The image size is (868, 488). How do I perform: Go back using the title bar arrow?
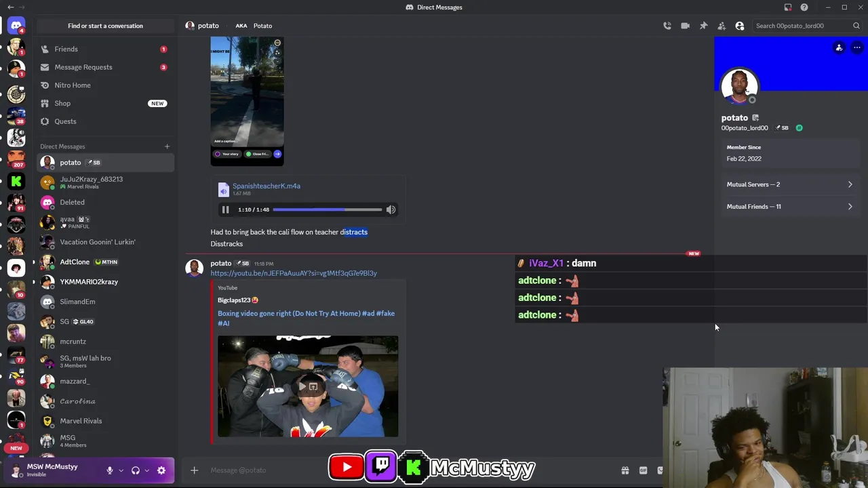(10, 7)
